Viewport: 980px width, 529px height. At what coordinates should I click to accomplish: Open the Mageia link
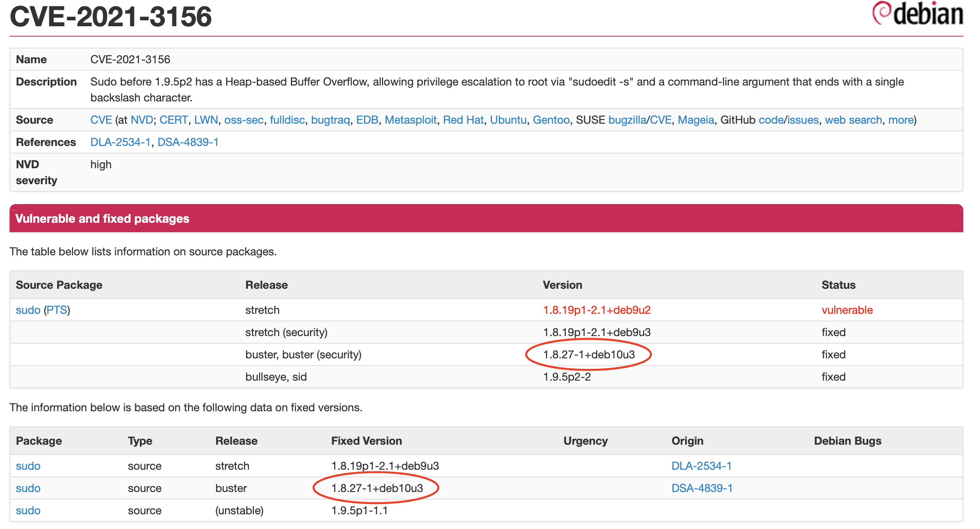695,120
